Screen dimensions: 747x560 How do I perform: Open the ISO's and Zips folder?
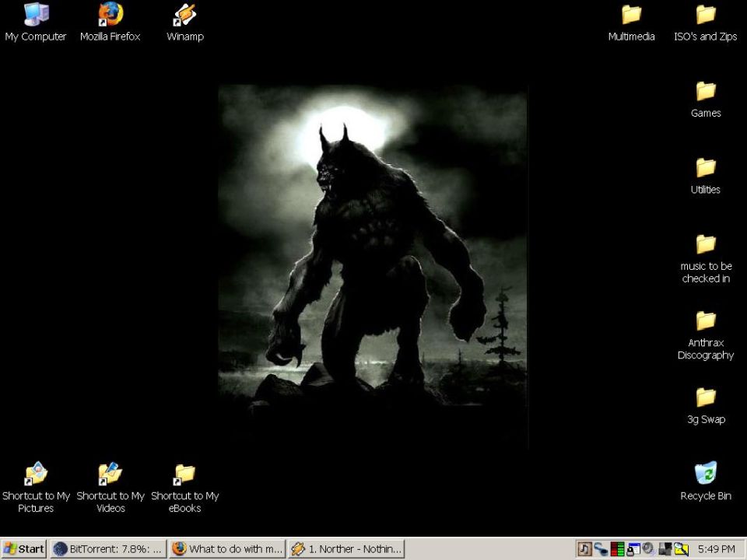pyautogui.click(x=706, y=23)
